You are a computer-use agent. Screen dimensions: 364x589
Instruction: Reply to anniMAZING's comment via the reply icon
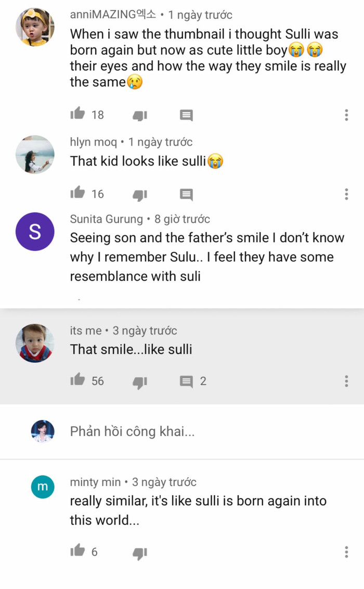[x=186, y=116]
